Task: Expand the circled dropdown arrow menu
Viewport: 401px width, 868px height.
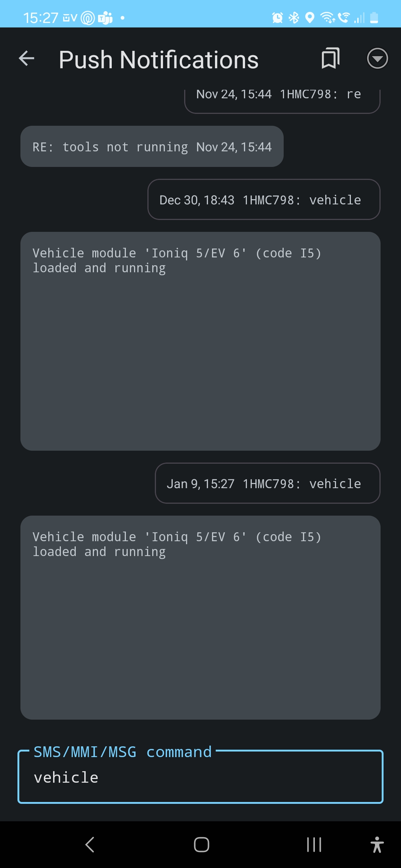Action: (x=377, y=59)
